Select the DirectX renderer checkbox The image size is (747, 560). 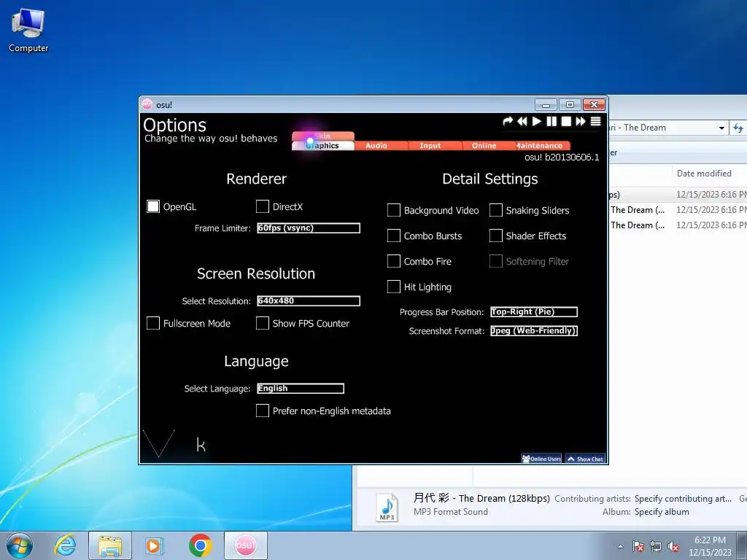(x=263, y=206)
